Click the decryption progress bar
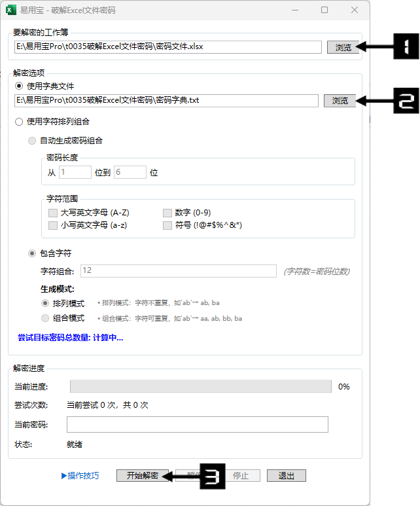 pyautogui.click(x=201, y=386)
